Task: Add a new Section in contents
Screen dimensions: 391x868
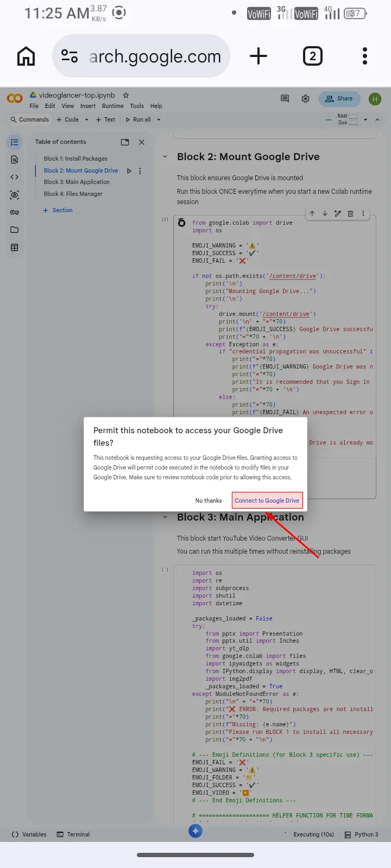Action: pos(58,210)
